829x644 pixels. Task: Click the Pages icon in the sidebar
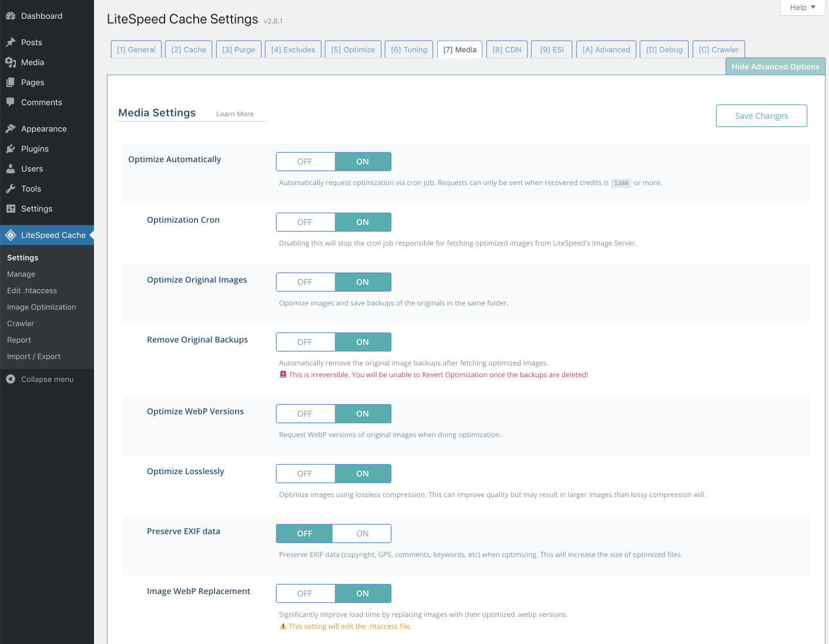10,82
